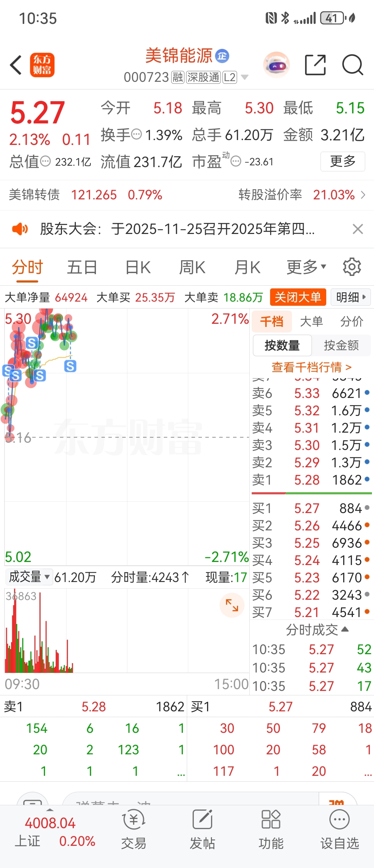The width and height of the screenshot is (374, 868).
Task: Switch to the 五日 tab
Action: coord(82,268)
